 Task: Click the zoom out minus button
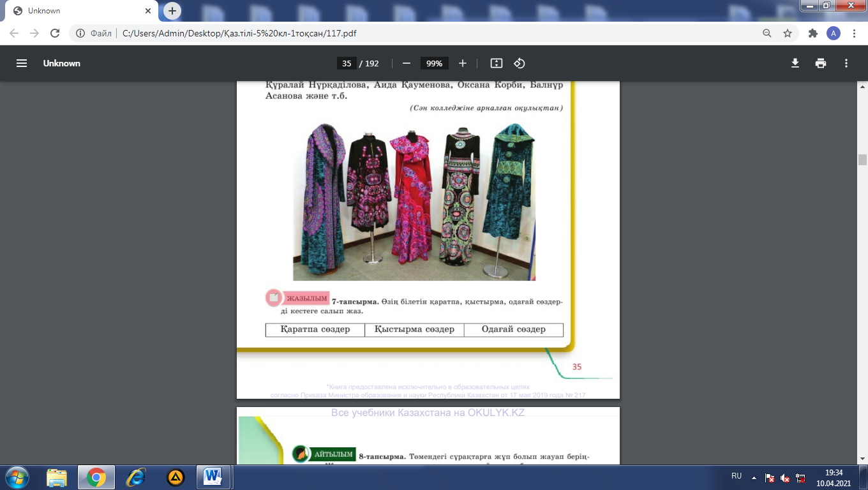406,63
